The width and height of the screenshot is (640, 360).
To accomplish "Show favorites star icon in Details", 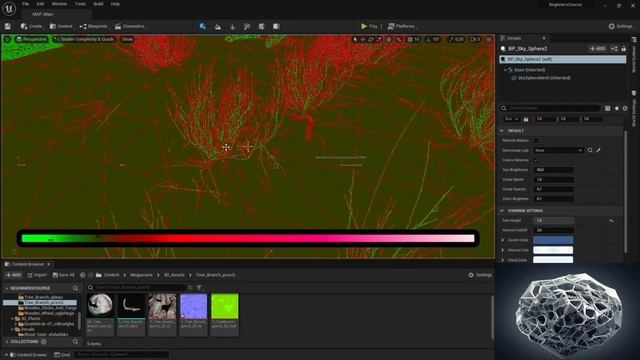I will [616, 108].
